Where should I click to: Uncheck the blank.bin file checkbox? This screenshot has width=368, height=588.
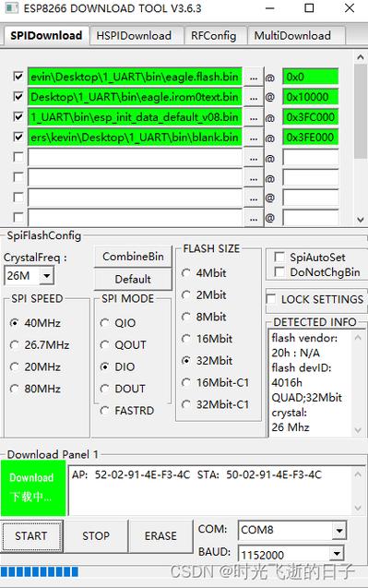(18, 137)
